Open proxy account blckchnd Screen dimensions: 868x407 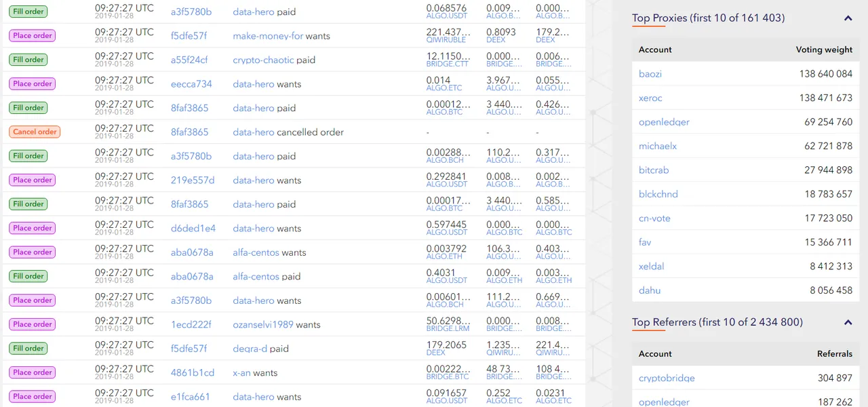(x=658, y=194)
